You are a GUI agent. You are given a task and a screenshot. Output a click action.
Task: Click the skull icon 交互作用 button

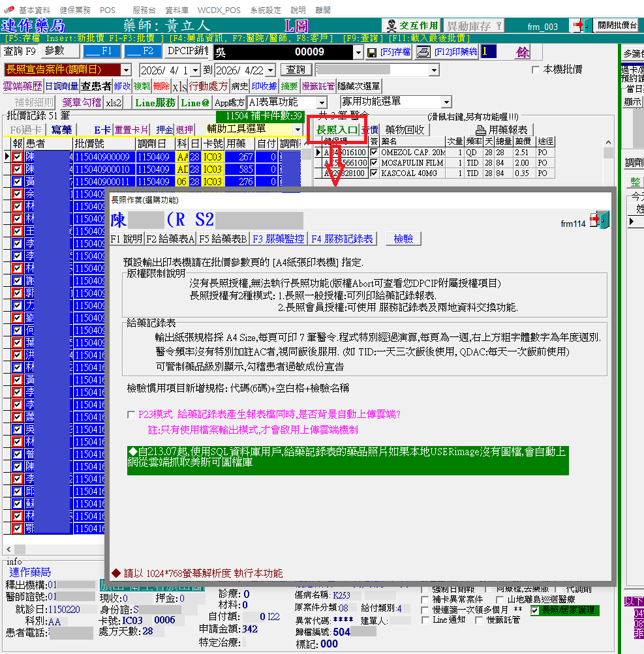[412, 26]
